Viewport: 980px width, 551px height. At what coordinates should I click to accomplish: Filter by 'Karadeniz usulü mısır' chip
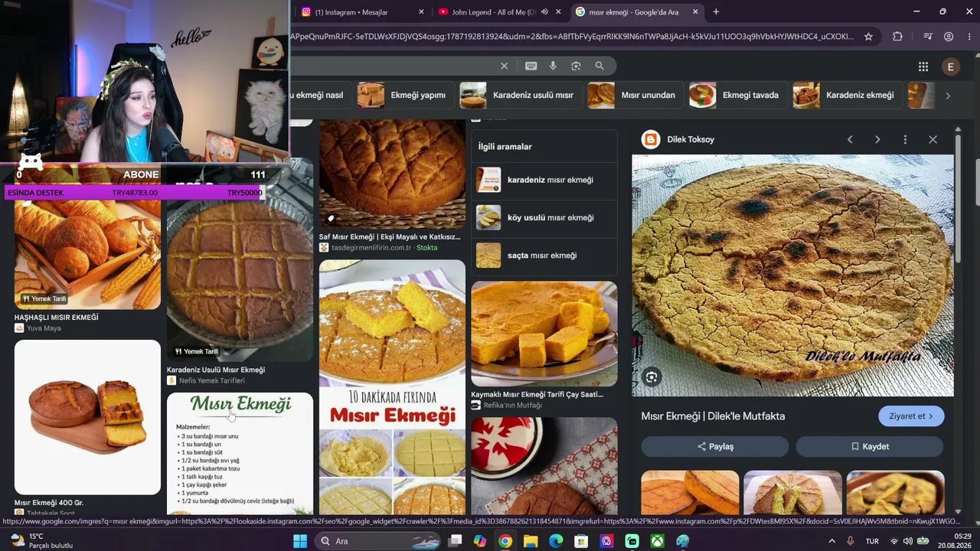[x=519, y=95]
